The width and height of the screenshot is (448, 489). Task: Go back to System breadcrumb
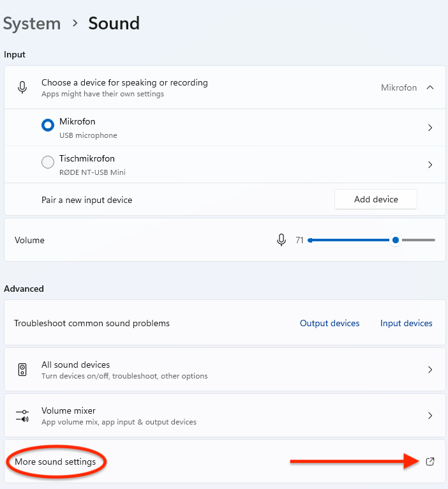[x=32, y=24]
